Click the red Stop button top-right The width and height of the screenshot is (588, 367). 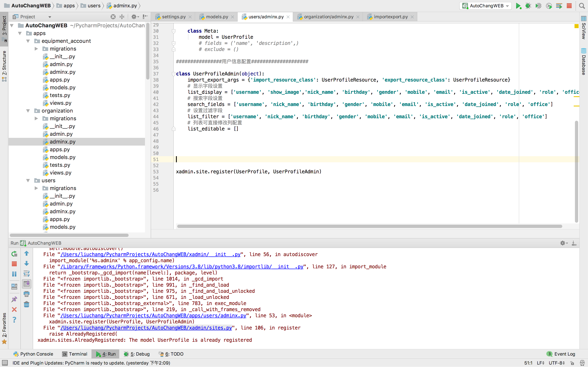[x=569, y=6]
